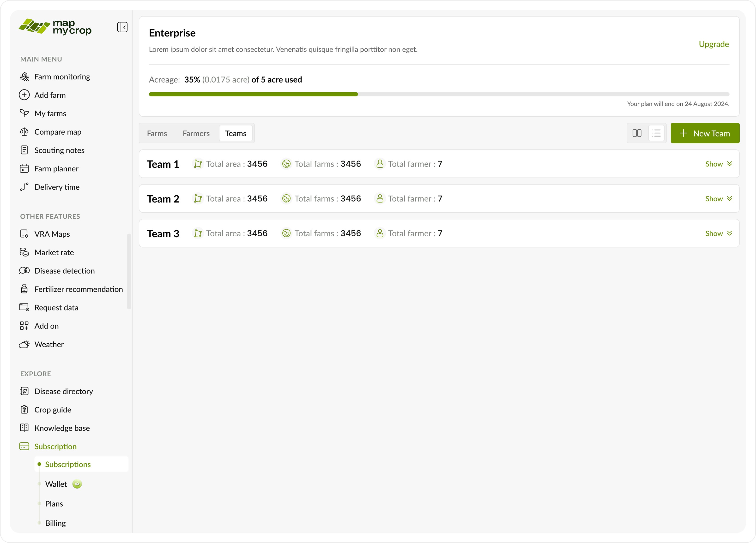Switch to list view
Screen dimensions: 756x543
(x=656, y=133)
